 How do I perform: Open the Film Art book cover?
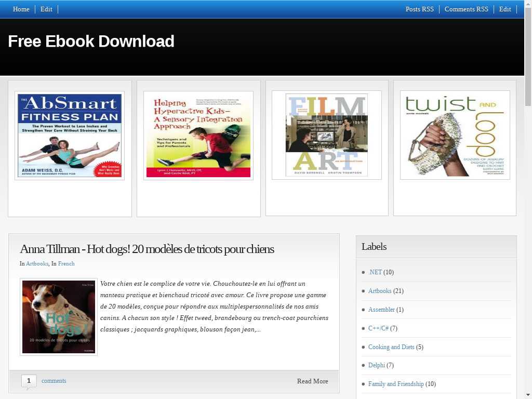point(326,135)
